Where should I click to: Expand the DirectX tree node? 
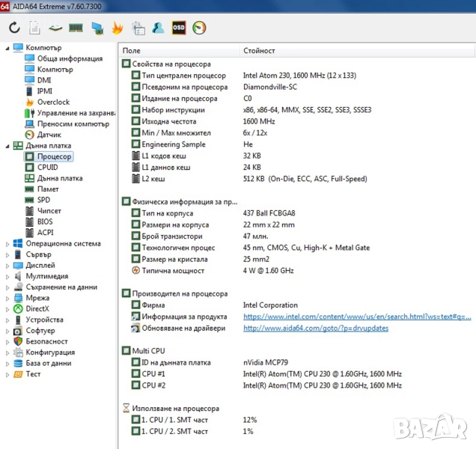tap(7, 308)
